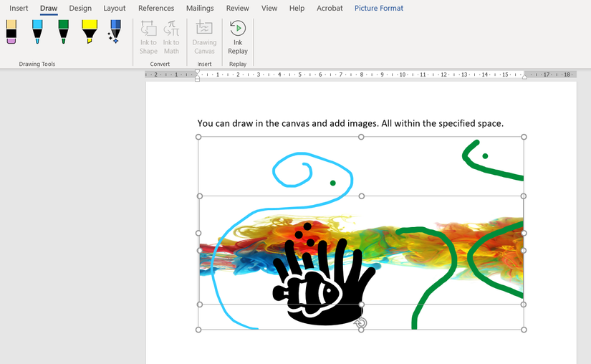Screen dimensions: 591x364
Task: Open the Insert tab
Action: 19,9
